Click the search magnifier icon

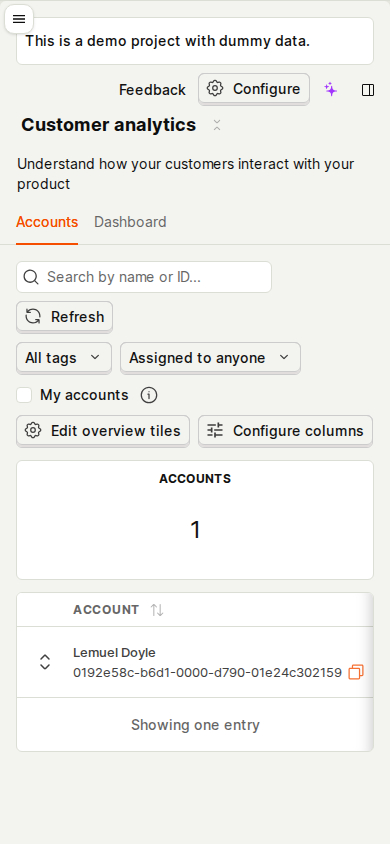tap(31, 277)
